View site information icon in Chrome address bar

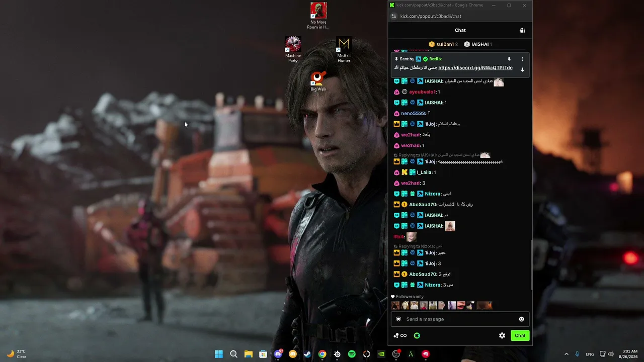[x=394, y=16]
